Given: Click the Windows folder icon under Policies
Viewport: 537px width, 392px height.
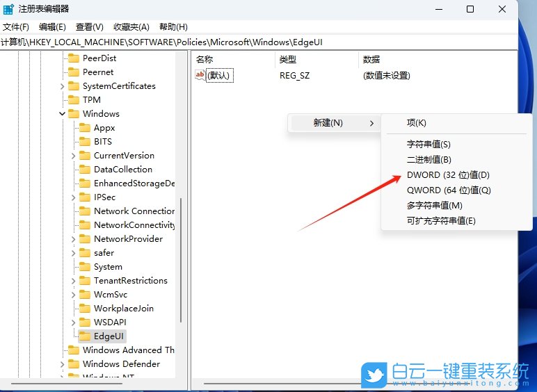Looking at the screenshot, I should coord(74,114).
